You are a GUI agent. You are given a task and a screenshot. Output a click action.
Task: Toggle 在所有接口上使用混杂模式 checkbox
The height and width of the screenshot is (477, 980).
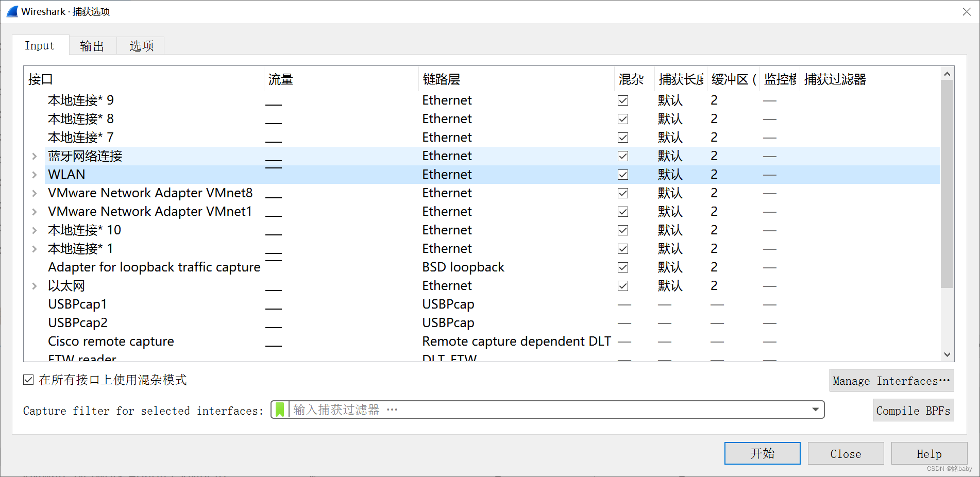tap(28, 380)
